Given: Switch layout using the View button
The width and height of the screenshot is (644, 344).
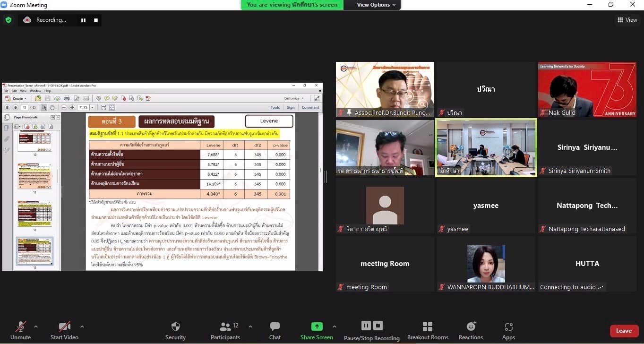Looking at the screenshot, I should [x=627, y=20].
